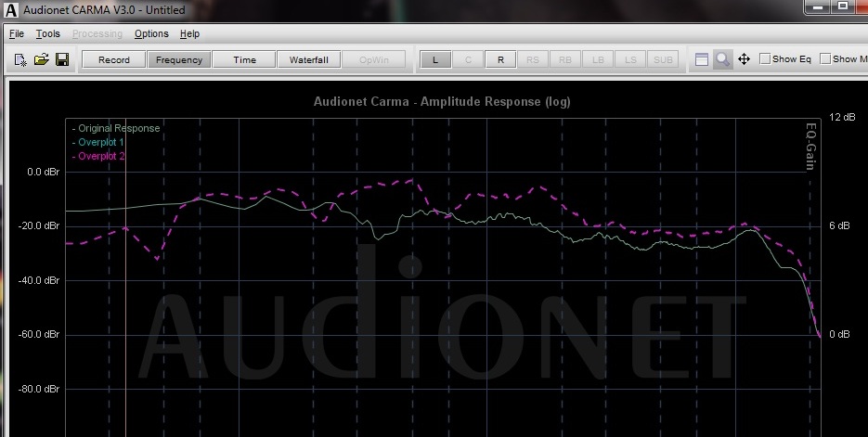Save using the floppy disk icon
This screenshot has width=868, height=437.
pyautogui.click(x=62, y=60)
